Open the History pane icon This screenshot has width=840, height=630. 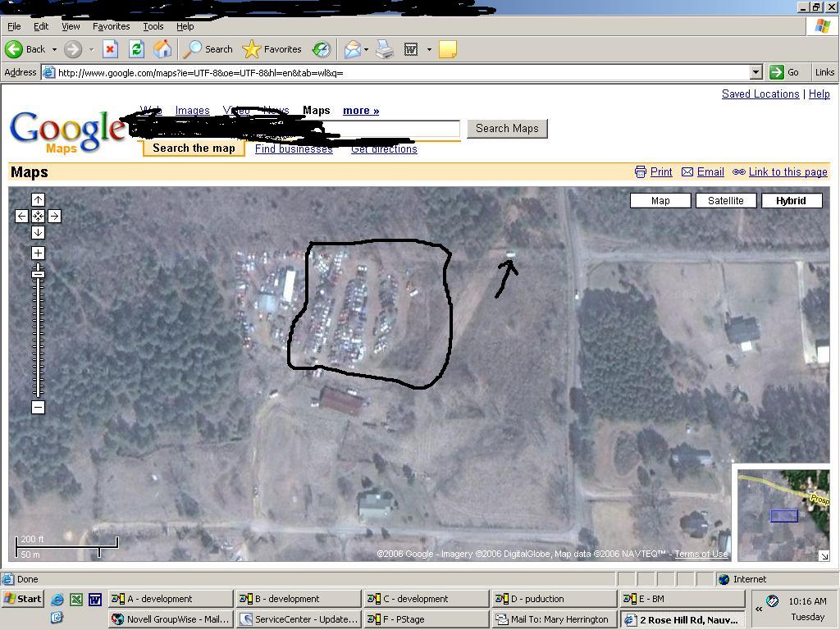(x=322, y=49)
